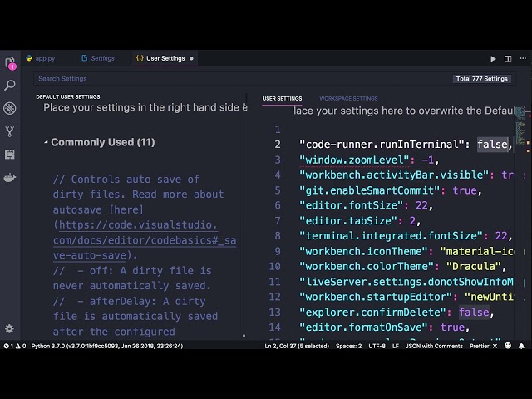Open the Debug bug icon in activity bar

coord(9,109)
